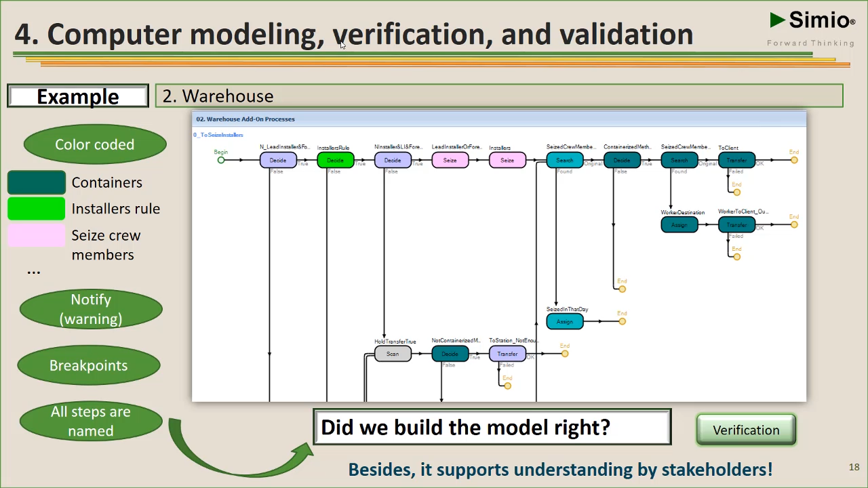Select the ToStation_NotEnou... Transfer step
This screenshot has height=488, width=868.
pos(507,354)
